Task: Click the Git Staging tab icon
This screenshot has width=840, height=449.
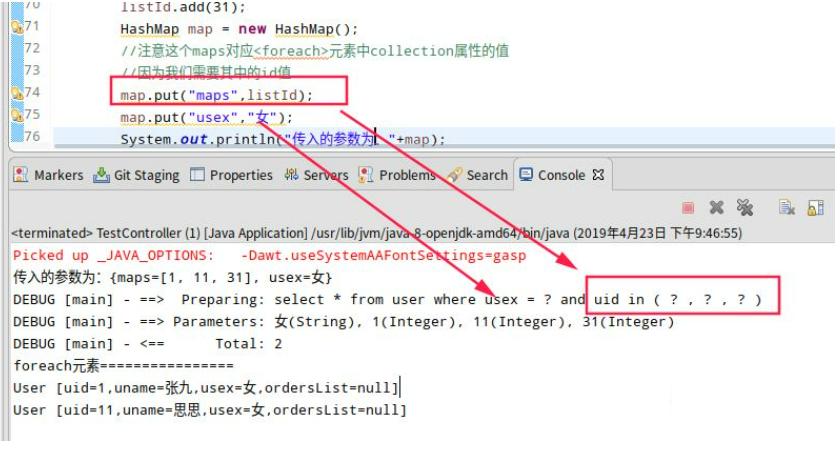Action: pyautogui.click(x=101, y=175)
